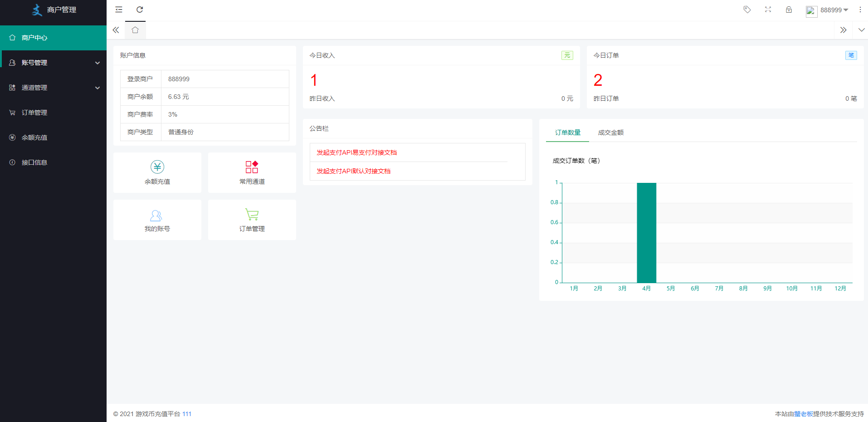Click the three-dot overflow menu icon
Screen dimensions: 868x422
860,10
